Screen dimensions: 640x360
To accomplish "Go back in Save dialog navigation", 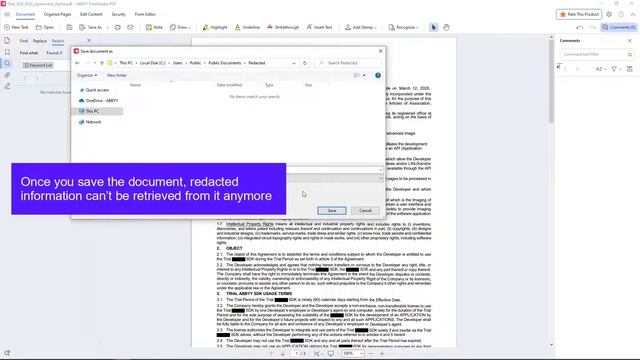I will point(77,63).
